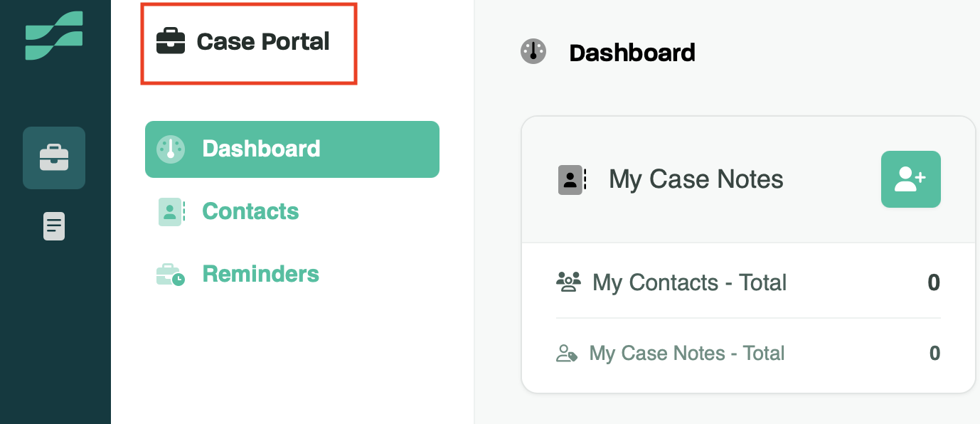Open the My Case Notes - Total link
Viewport: 980px width, 424px height.
point(686,354)
